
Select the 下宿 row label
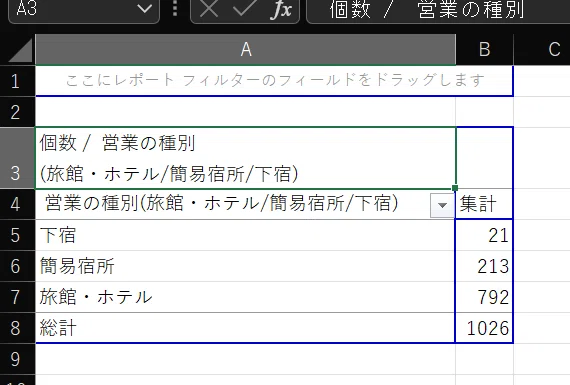tap(245, 235)
